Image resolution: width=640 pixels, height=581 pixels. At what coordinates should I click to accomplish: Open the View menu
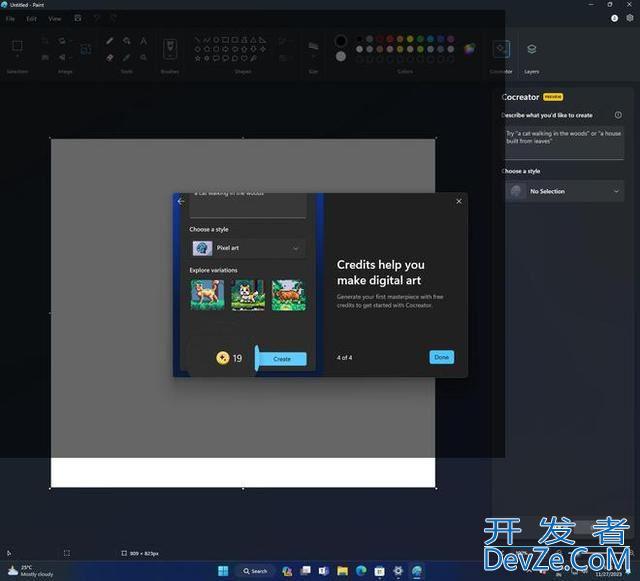pyautogui.click(x=55, y=19)
